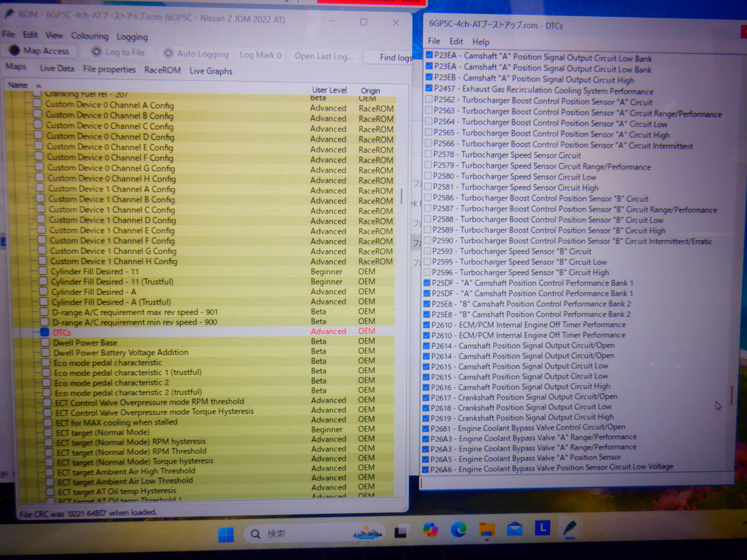
Task: Switch to Live Data tab
Action: [x=57, y=68]
